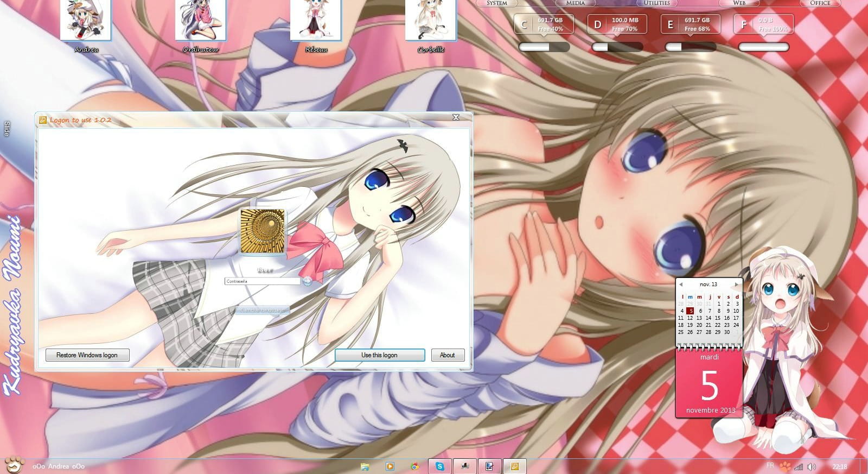
Task: Click the password submit arrow in preview
Action: (x=307, y=281)
